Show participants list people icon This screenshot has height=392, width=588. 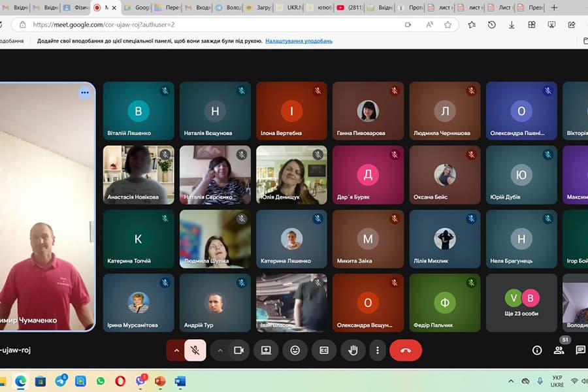coord(559,350)
